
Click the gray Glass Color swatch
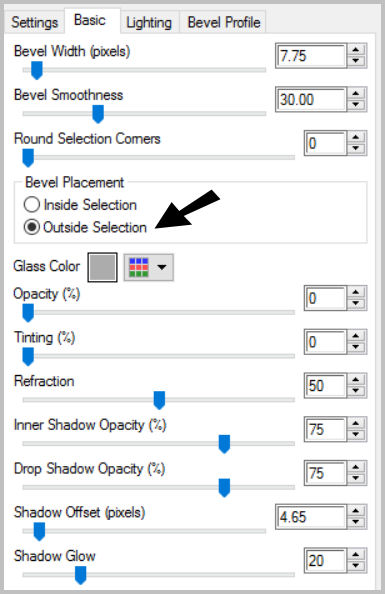pos(102,267)
